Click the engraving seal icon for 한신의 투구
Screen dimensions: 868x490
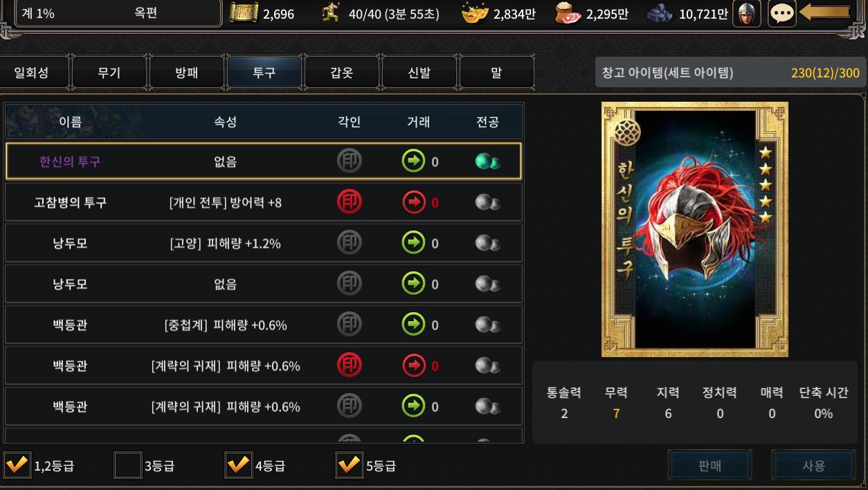click(x=350, y=161)
